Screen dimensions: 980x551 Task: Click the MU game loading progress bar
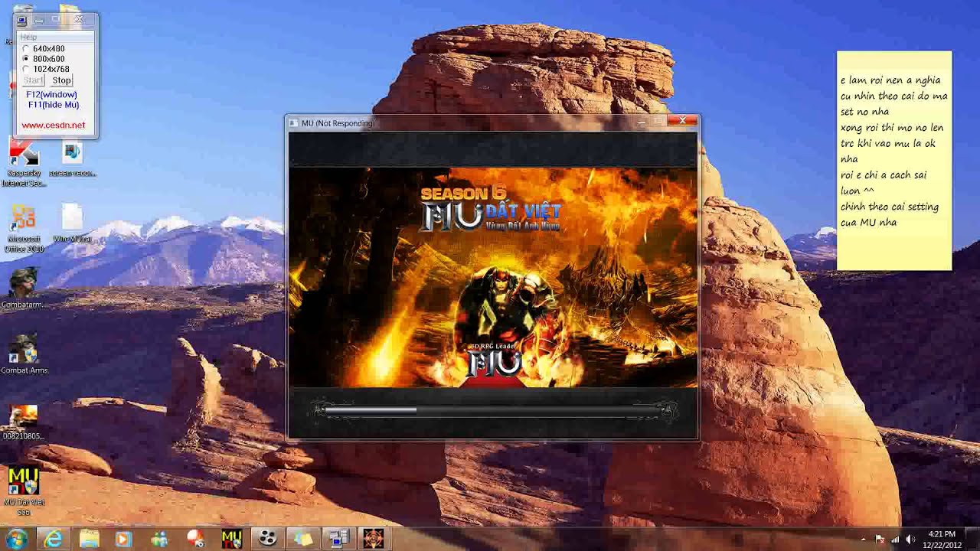494,411
